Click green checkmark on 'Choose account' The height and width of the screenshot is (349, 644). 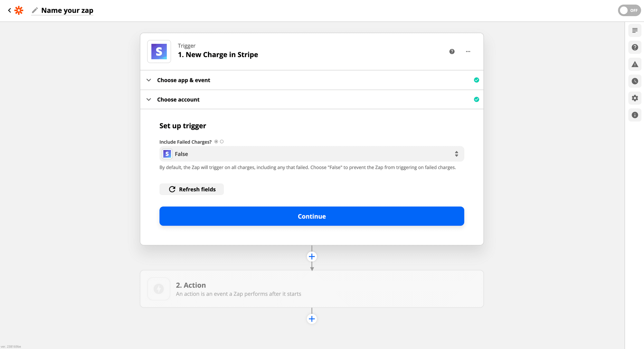click(x=477, y=99)
